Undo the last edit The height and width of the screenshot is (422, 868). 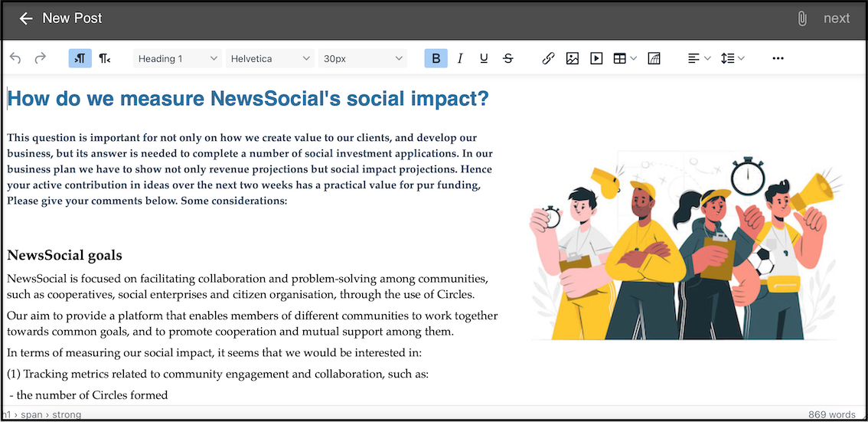(15, 58)
